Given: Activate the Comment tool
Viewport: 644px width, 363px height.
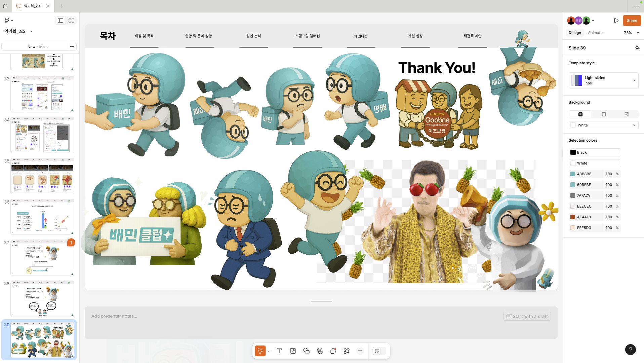Looking at the screenshot, I should (333, 351).
